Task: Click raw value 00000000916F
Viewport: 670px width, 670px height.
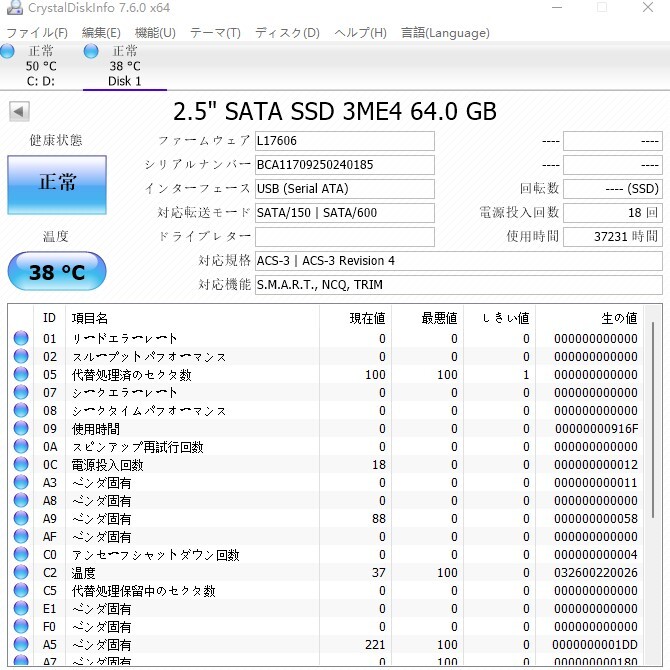Action: (x=596, y=429)
